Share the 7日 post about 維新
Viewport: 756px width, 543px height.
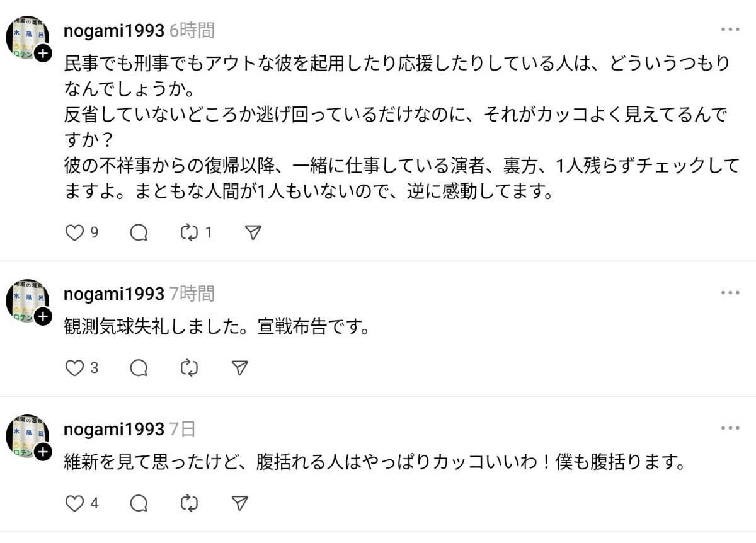(x=239, y=503)
